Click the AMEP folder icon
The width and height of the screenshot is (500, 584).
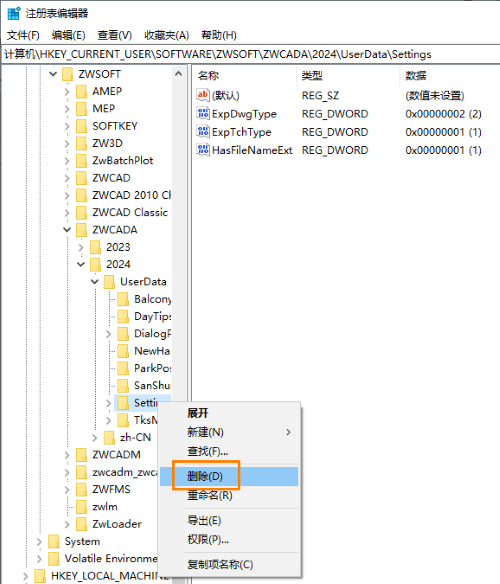coord(81,91)
